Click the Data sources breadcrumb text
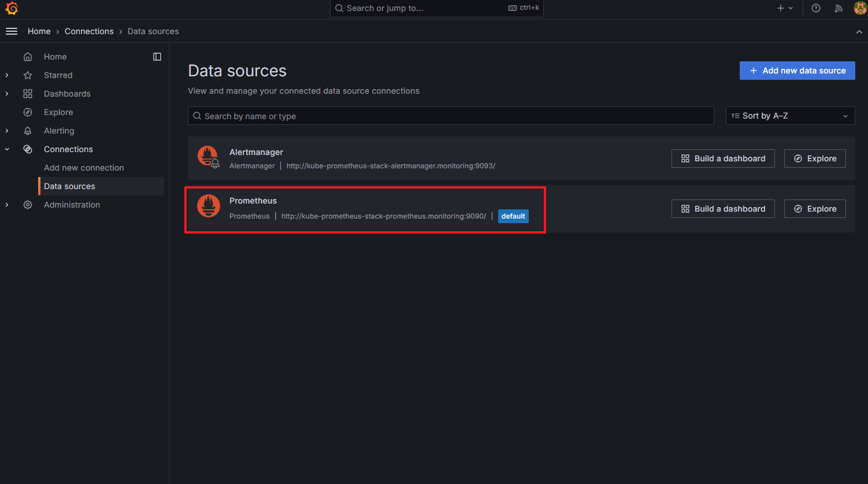The height and width of the screenshot is (484, 868). [153, 31]
